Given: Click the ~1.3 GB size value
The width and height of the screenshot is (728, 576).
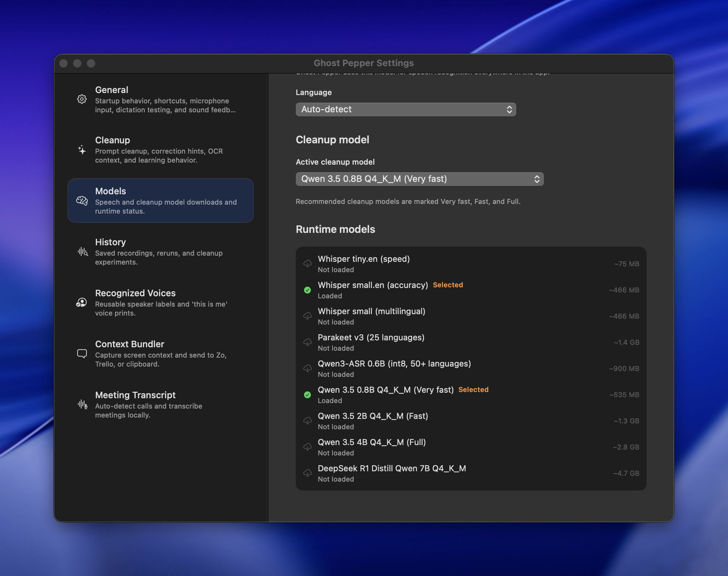Looking at the screenshot, I should point(626,421).
